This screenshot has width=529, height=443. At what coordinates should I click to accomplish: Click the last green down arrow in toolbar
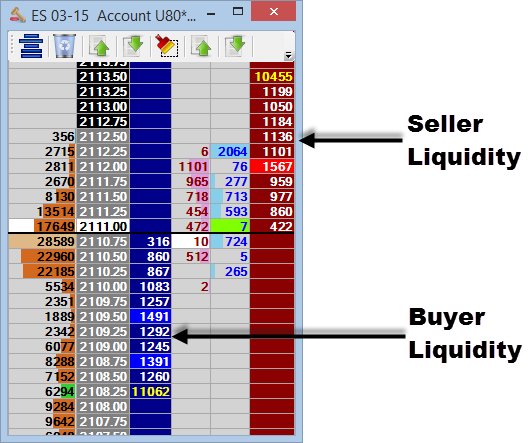pos(235,46)
